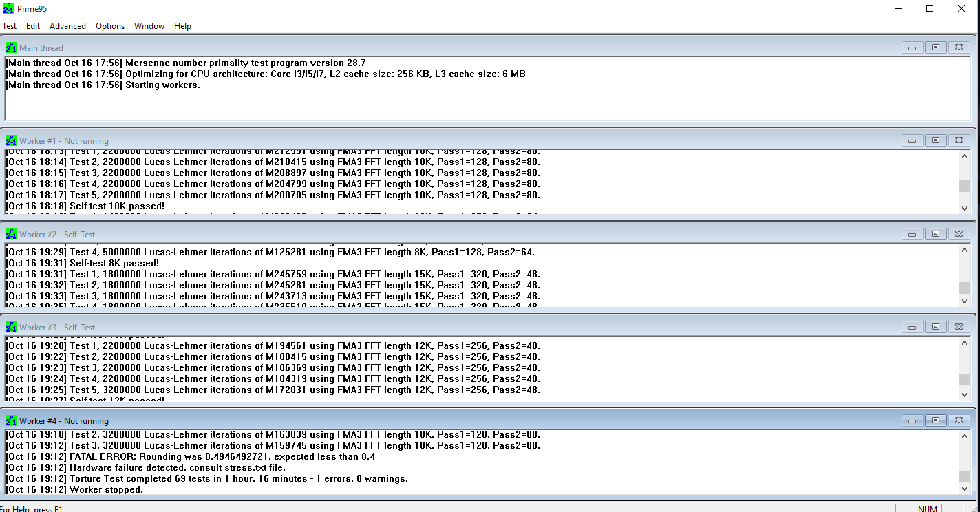Click the 'Starting workers.' log line

coord(103,85)
